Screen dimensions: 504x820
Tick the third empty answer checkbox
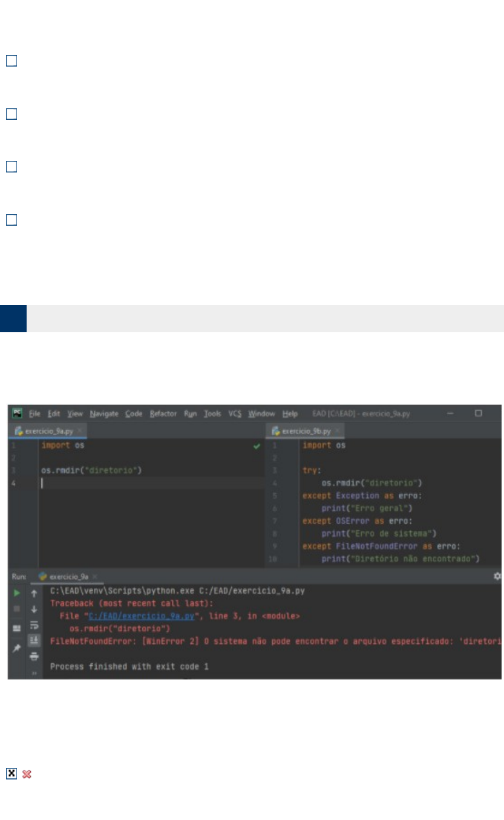11,166
